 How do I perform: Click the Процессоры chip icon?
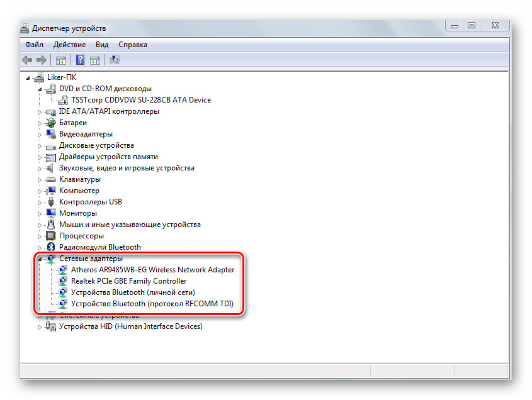pyautogui.click(x=51, y=236)
